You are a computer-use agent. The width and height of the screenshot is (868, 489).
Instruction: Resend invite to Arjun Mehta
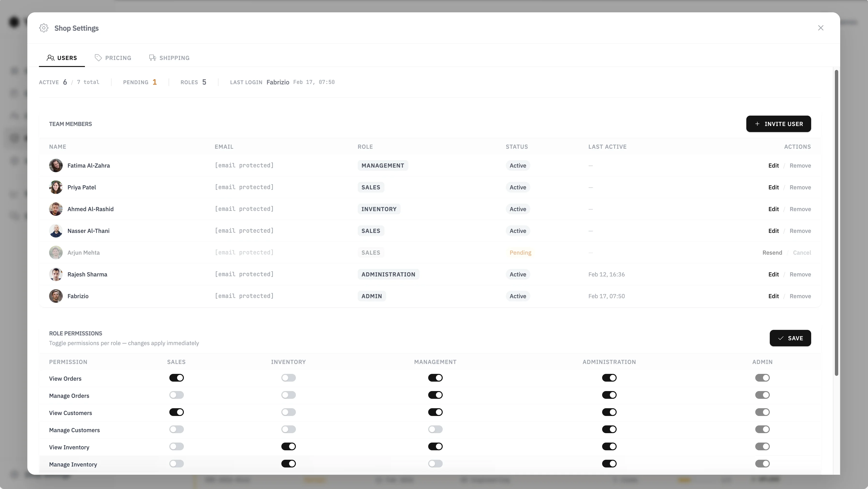coord(772,252)
